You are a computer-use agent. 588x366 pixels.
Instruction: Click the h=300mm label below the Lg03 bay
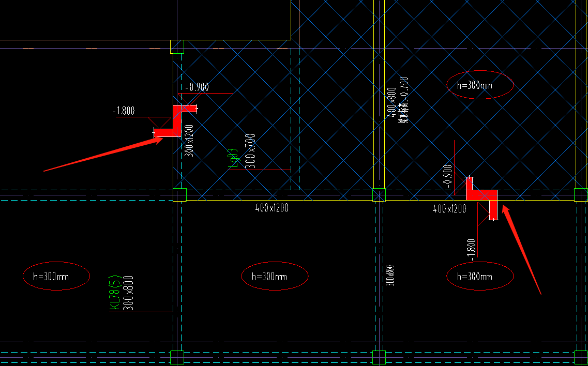269,277
